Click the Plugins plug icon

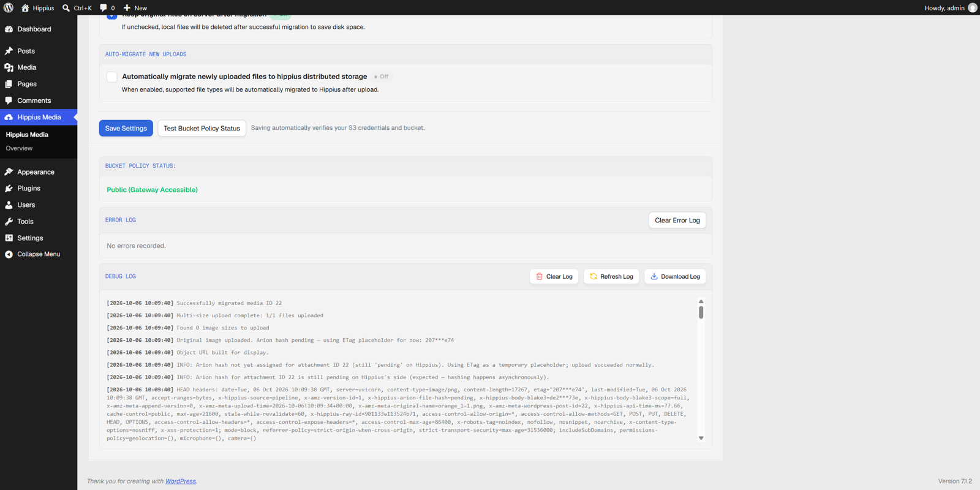9,189
